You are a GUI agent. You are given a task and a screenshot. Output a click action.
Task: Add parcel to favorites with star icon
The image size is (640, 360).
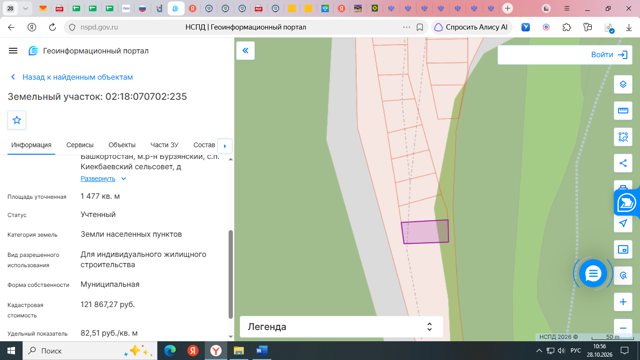(x=17, y=120)
